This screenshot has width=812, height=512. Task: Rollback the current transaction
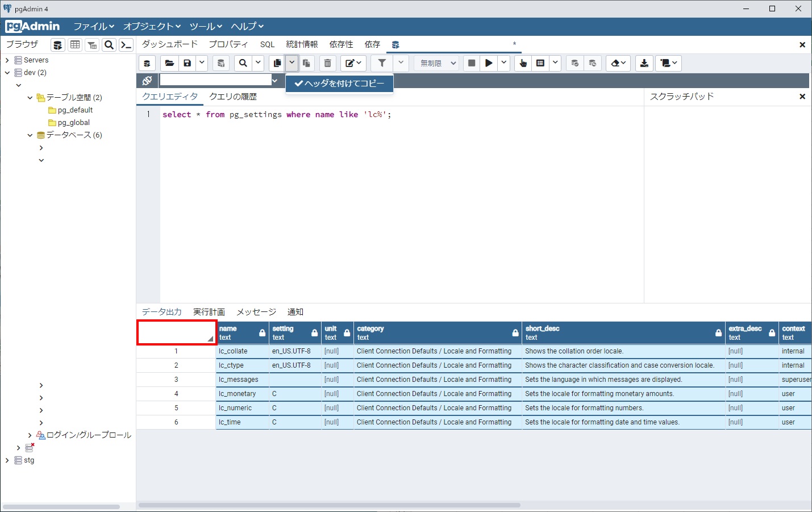tap(593, 63)
